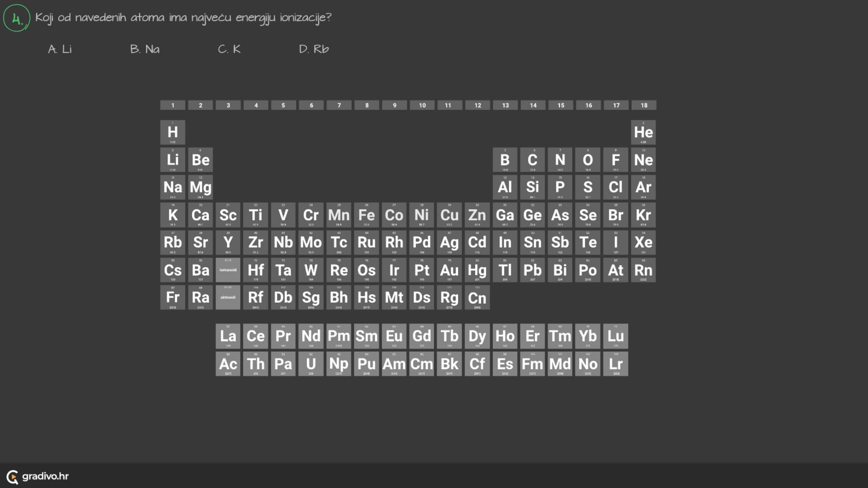
Task: Select answer option D. Rb
Action: point(314,49)
